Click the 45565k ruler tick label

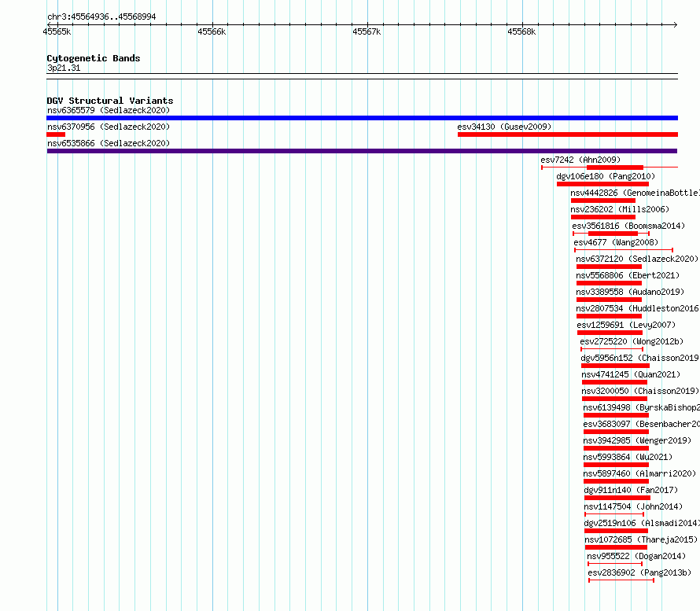57,31
